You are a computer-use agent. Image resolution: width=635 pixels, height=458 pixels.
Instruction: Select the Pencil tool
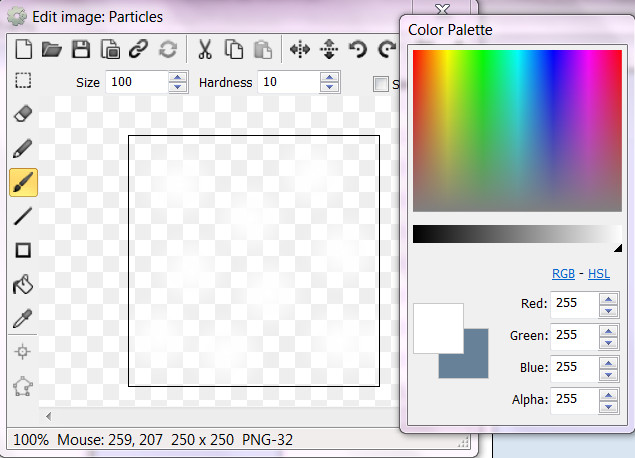pyautogui.click(x=24, y=149)
